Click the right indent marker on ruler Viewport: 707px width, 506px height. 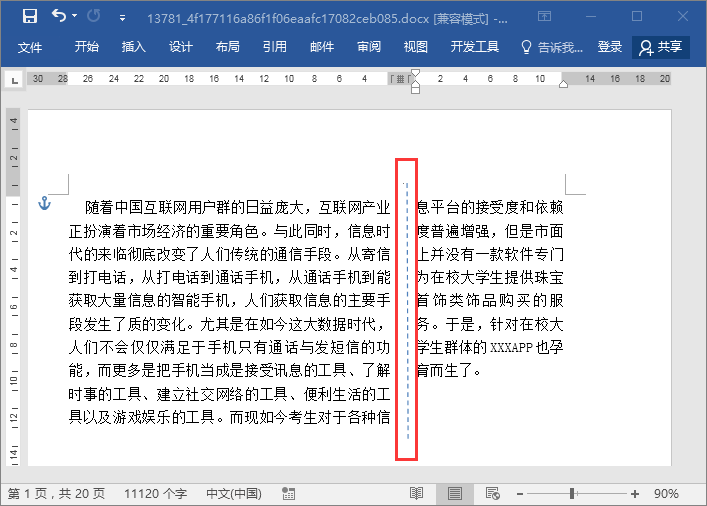563,84
